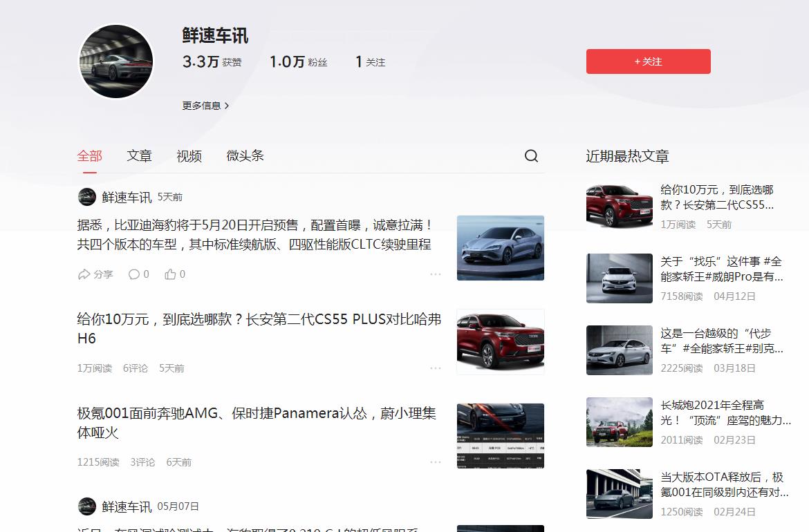Click 1万阅读 under CS55 PLUS feed article
The height and width of the screenshot is (532, 809).
(95, 368)
